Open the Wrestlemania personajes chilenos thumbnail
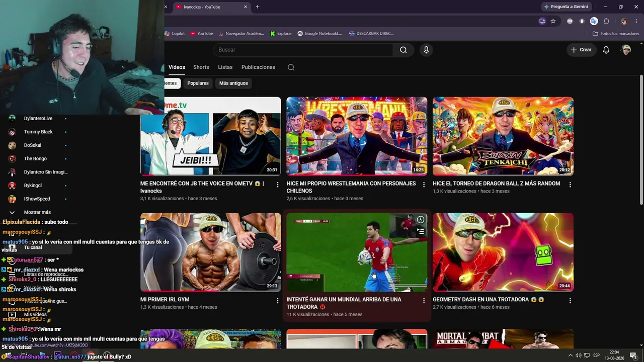 coord(357,136)
